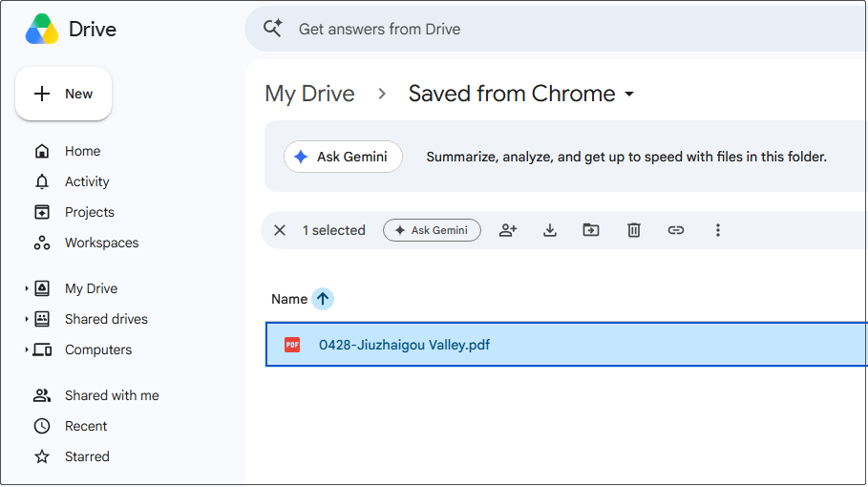Move the selected file to a folder

pyautogui.click(x=591, y=230)
